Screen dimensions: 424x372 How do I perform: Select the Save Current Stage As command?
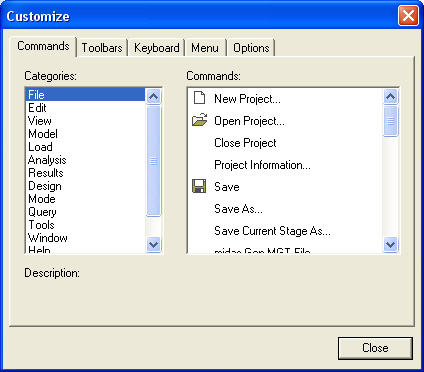272,231
